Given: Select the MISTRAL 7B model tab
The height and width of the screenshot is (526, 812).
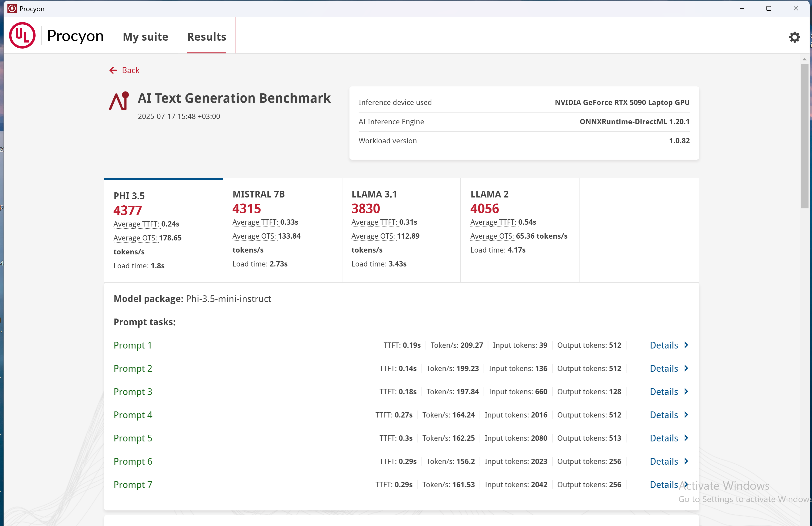Looking at the screenshot, I should click(283, 230).
